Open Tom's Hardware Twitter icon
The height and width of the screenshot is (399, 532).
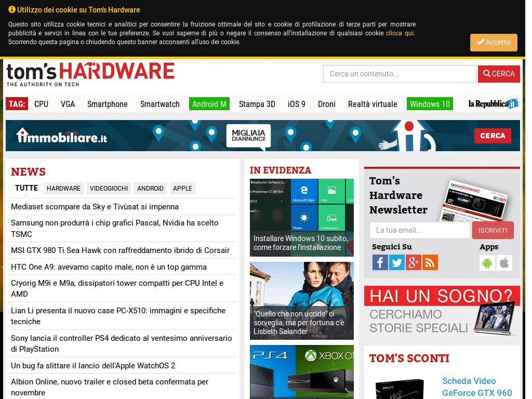(396, 262)
